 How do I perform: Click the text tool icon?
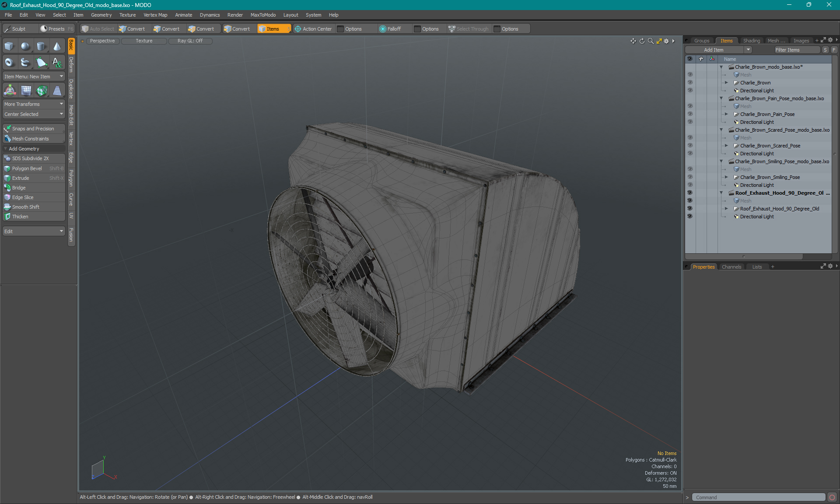tap(57, 63)
